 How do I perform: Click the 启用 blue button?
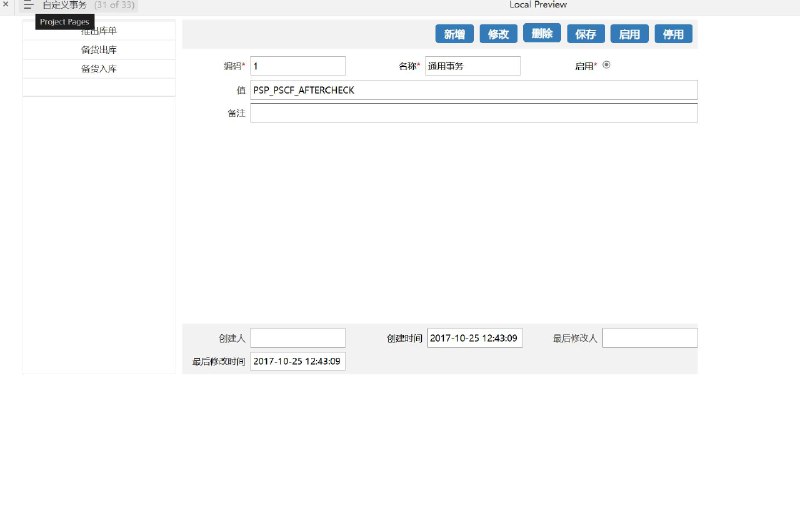click(x=629, y=34)
